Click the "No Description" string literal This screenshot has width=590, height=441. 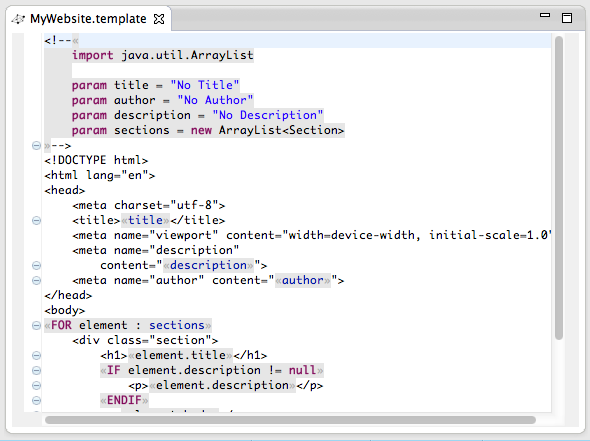pos(268,115)
